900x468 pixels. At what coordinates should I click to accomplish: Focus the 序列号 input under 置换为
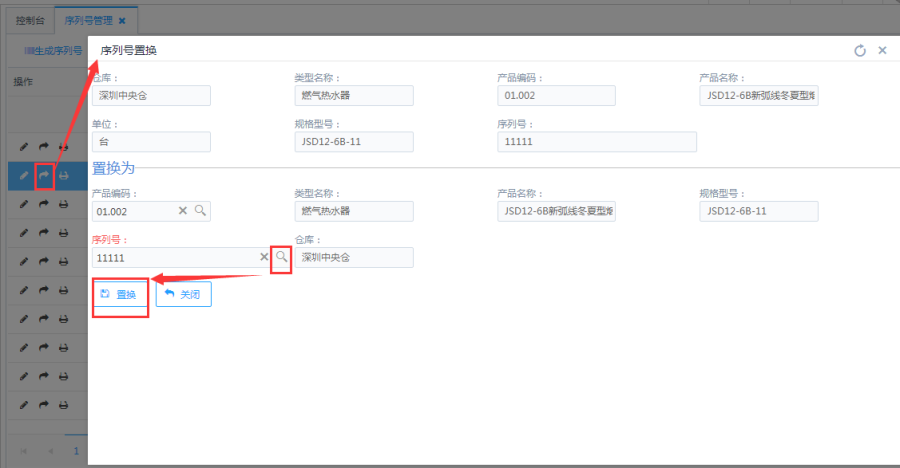click(x=175, y=257)
